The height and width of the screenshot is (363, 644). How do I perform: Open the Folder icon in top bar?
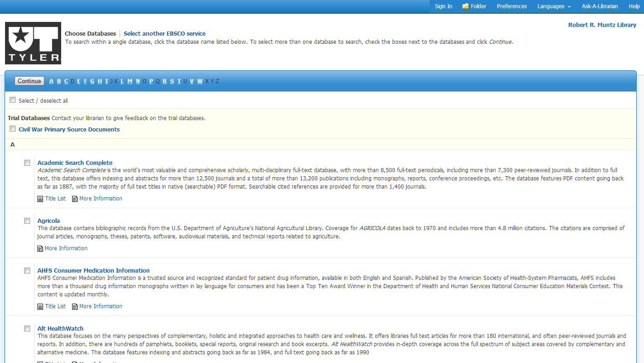(x=466, y=6)
